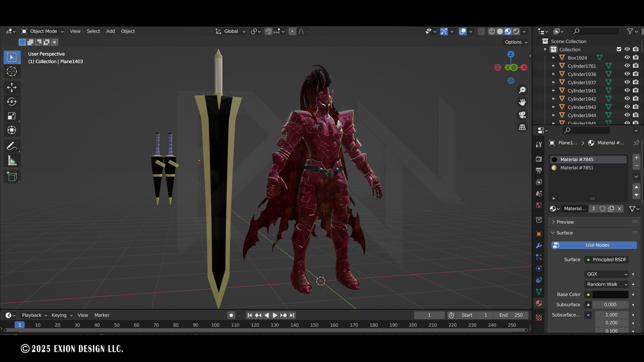The height and width of the screenshot is (362, 644).
Task: Switch to rendered viewport shading
Action: [x=516, y=31]
